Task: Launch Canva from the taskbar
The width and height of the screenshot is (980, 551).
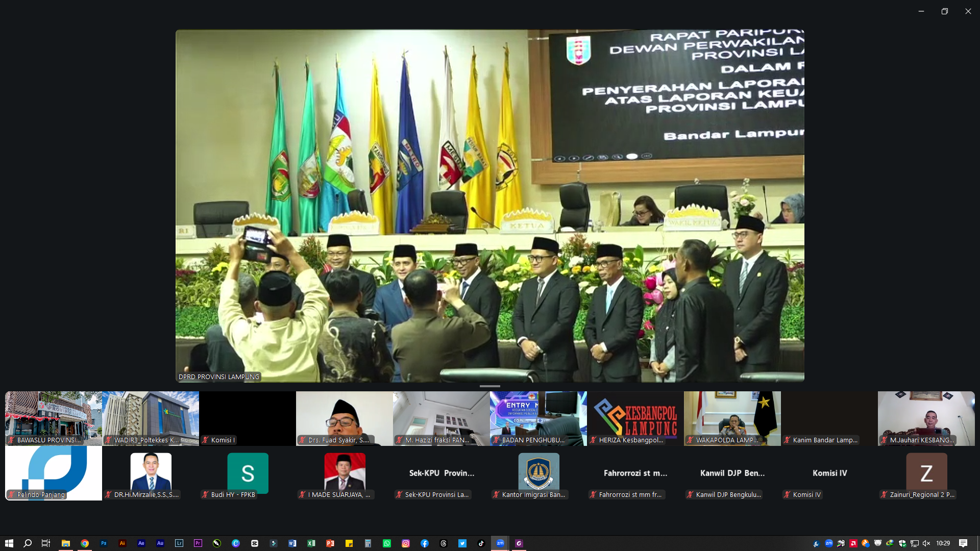Action: click(236, 543)
